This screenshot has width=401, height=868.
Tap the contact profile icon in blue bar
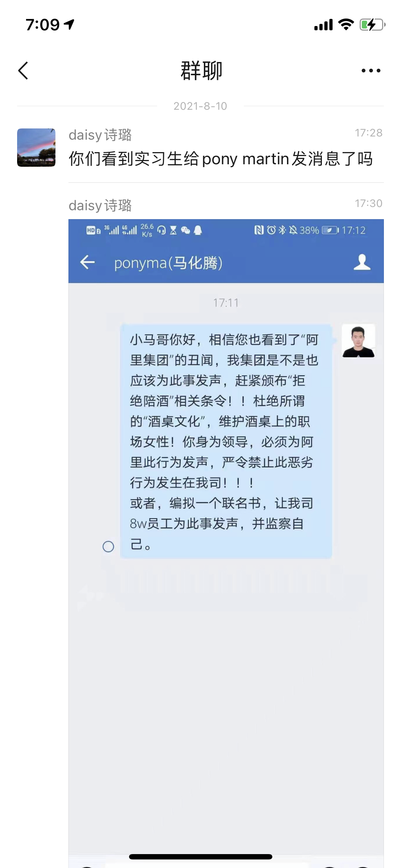[362, 262]
